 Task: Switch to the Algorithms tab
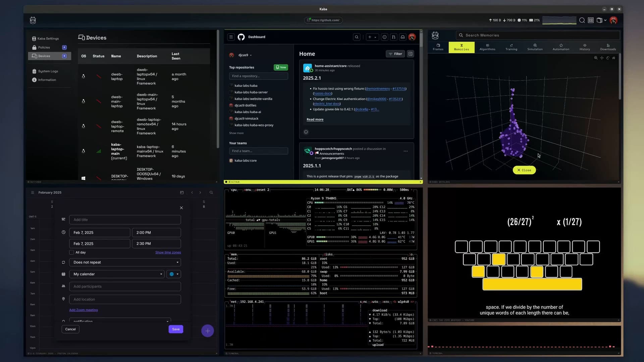pyautogui.click(x=487, y=47)
